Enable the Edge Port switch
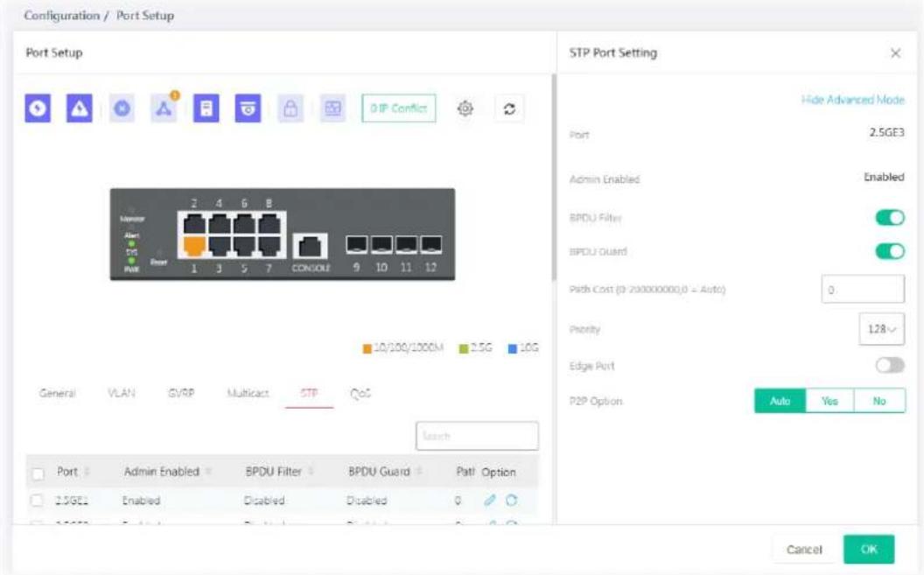Viewport: 924px width, 575px height. (890, 365)
